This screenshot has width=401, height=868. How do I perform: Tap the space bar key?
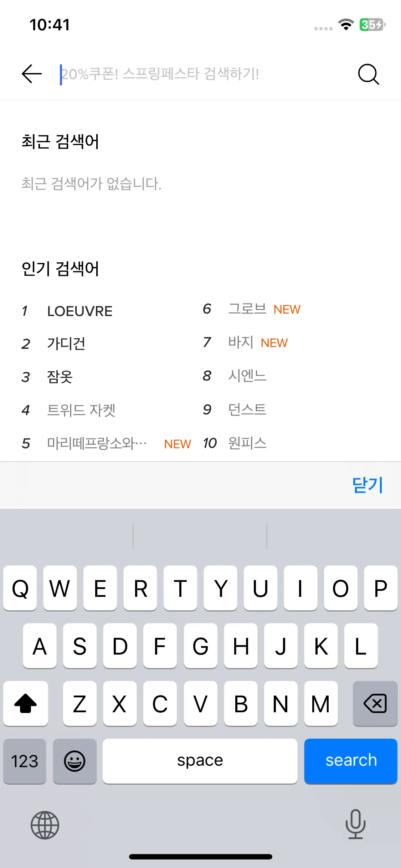[200, 761]
